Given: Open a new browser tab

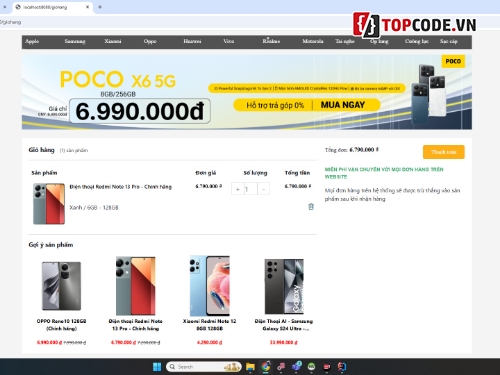Looking at the screenshot, I should tap(100, 7).
